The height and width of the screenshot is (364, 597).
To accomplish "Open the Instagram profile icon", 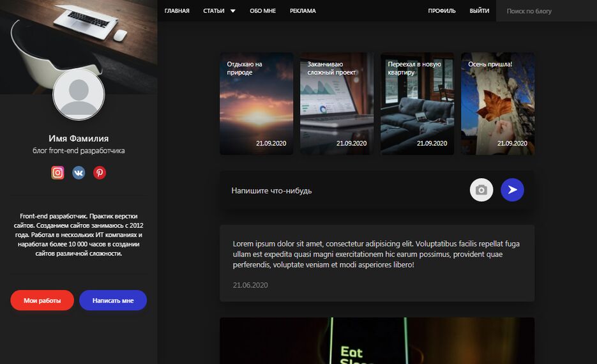I will point(57,173).
